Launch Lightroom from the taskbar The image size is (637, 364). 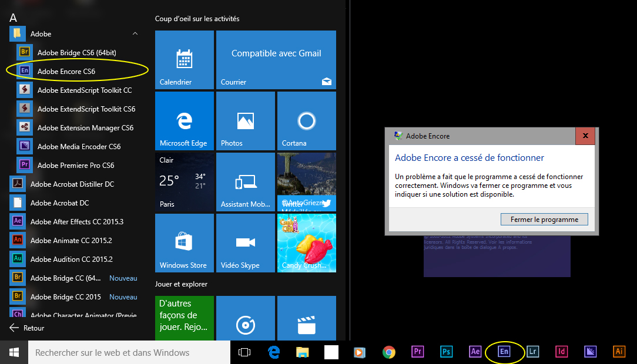(x=533, y=352)
